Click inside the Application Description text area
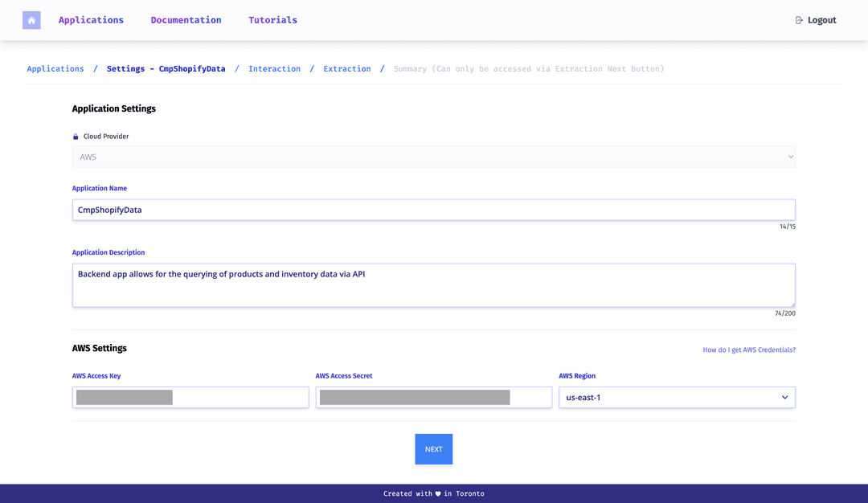This screenshot has width=868, height=503. 433,285
